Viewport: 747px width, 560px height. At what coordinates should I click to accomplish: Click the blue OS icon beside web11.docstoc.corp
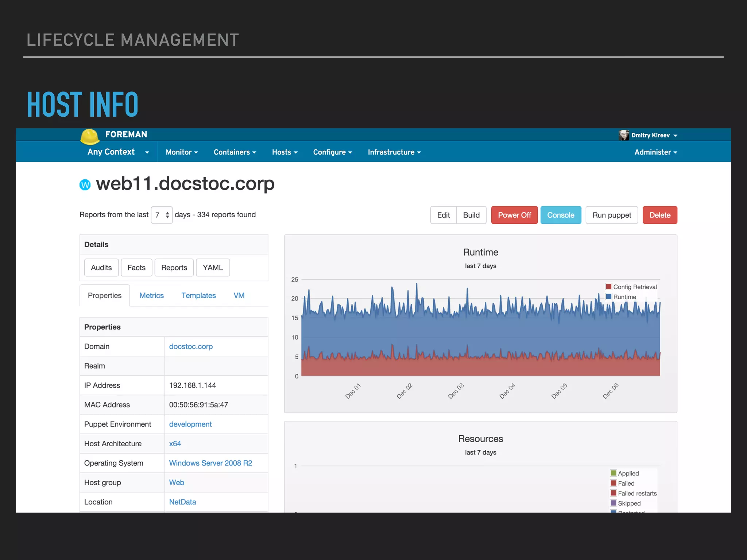[x=85, y=185]
